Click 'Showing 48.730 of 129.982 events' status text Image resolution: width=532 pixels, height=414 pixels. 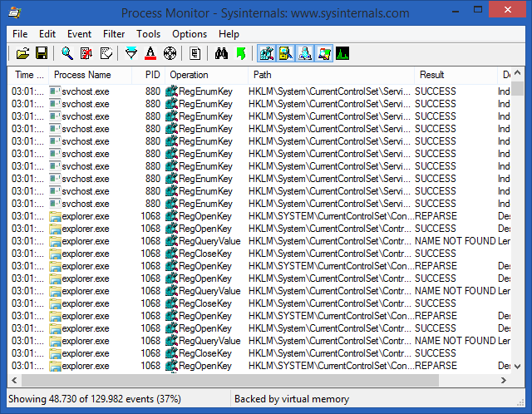[95, 399]
